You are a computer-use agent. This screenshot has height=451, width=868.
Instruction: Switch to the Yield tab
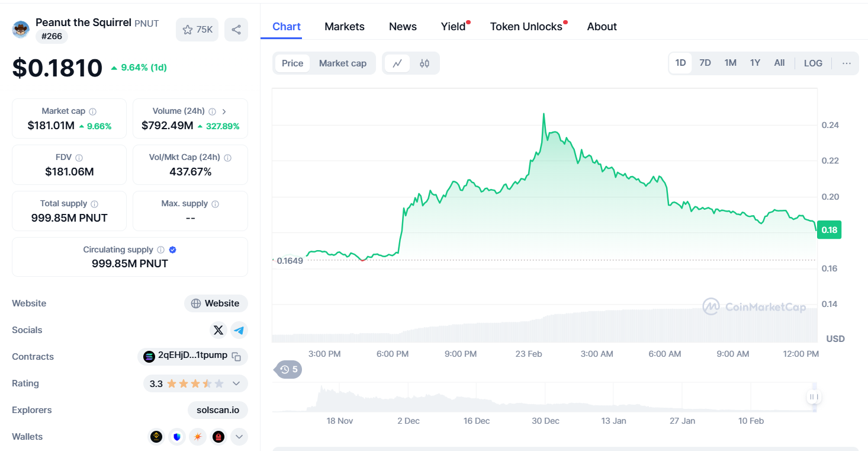[454, 27]
